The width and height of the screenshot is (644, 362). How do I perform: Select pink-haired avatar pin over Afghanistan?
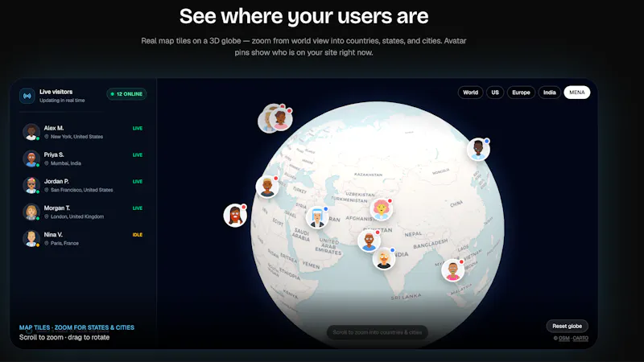click(x=381, y=209)
